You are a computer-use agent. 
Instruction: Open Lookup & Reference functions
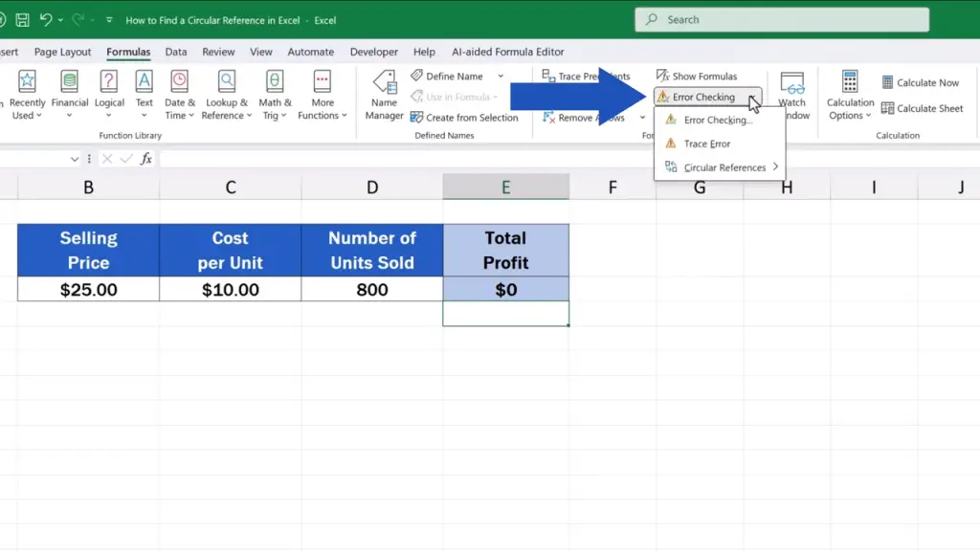pyautogui.click(x=227, y=94)
